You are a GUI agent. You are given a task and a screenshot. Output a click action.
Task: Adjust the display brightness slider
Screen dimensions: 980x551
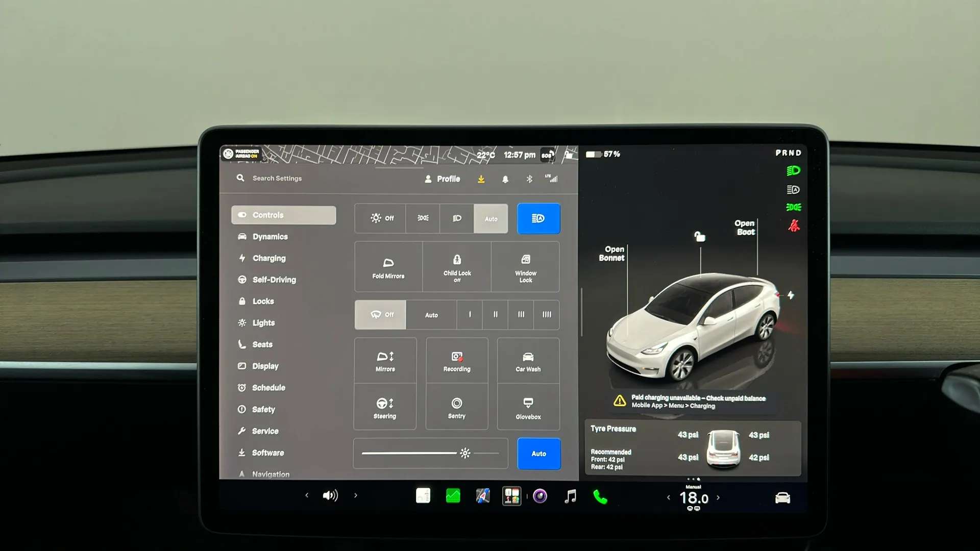tap(430, 453)
